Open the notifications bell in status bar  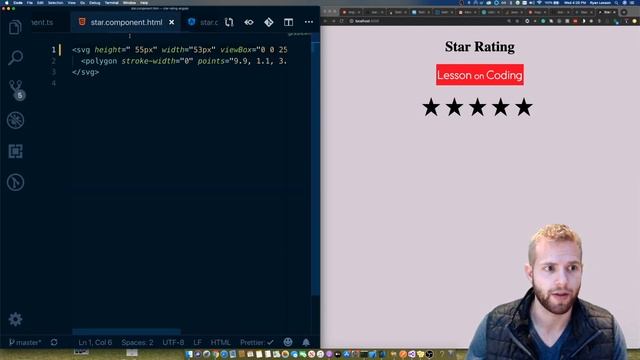coord(306,342)
